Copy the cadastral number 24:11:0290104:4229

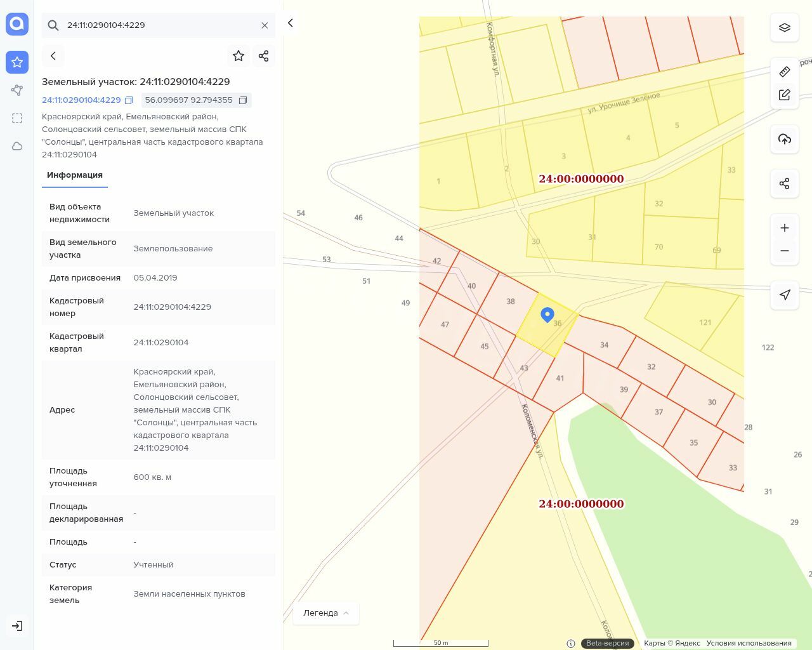(x=129, y=100)
